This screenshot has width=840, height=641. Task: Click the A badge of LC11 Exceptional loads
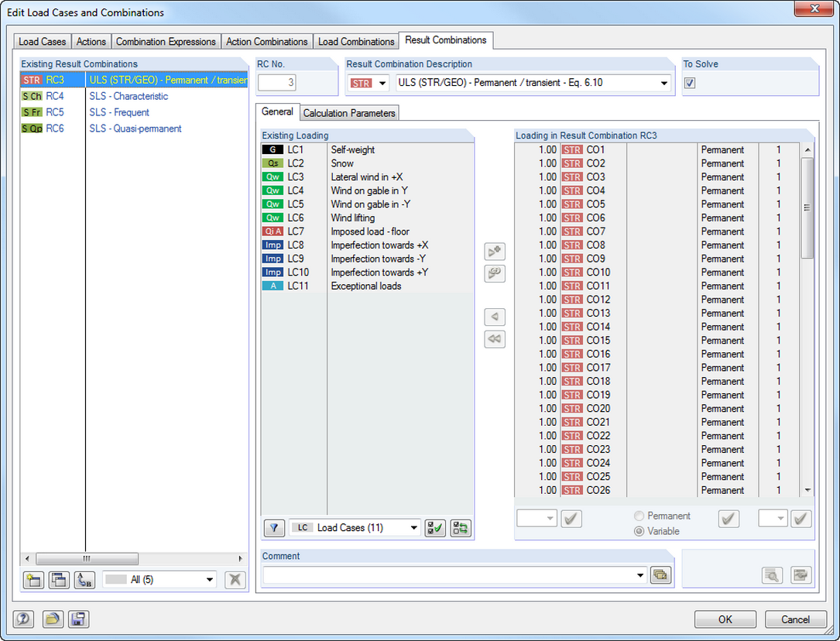[x=273, y=286]
